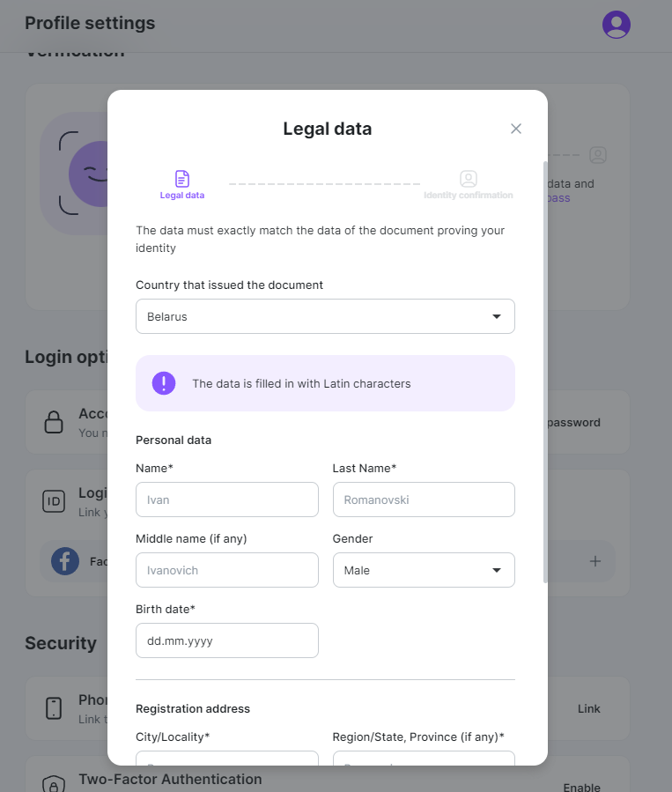The image size is (672, 792).
Task: Click the plus icon to add login
Action: click(595, 561)
